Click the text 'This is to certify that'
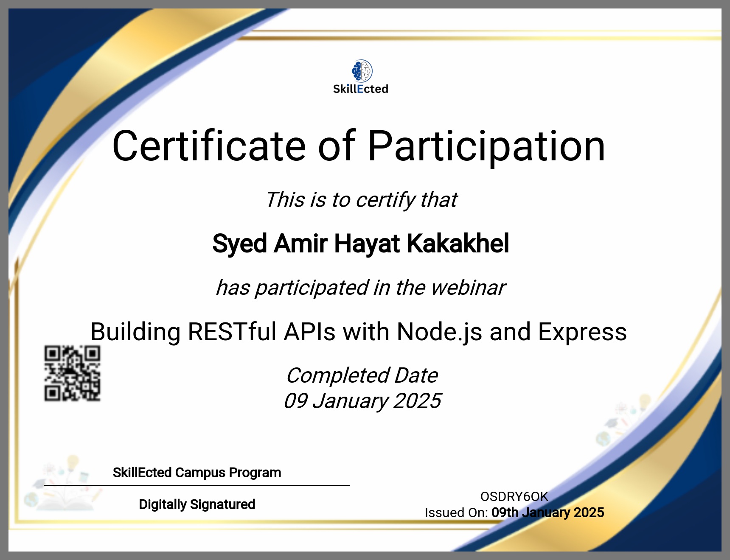This screenshot has height=560, width=730. pos(361,200)
